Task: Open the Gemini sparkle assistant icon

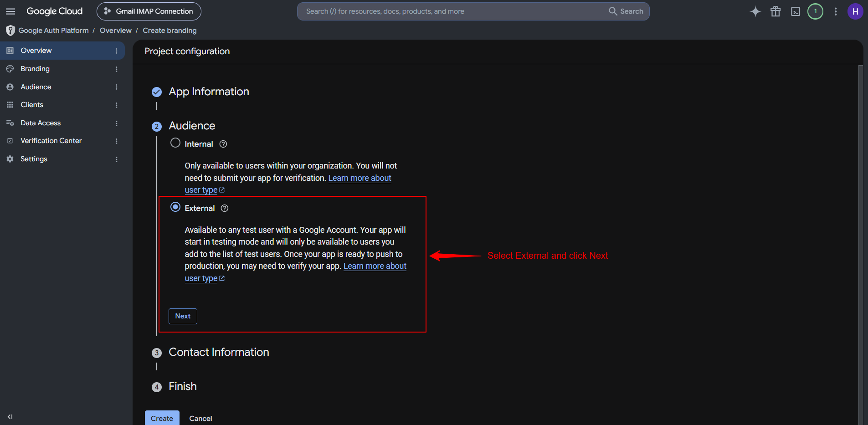Action: pos(755,11)
